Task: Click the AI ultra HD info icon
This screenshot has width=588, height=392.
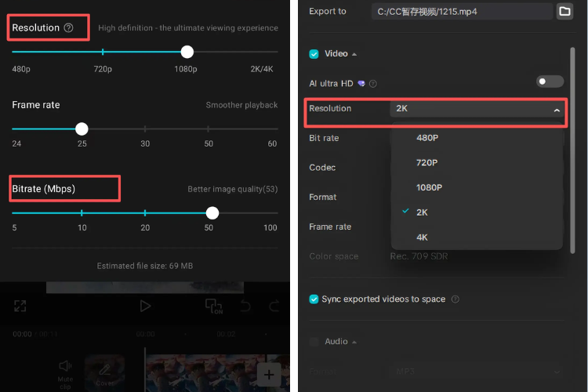Action: [372, 84]
